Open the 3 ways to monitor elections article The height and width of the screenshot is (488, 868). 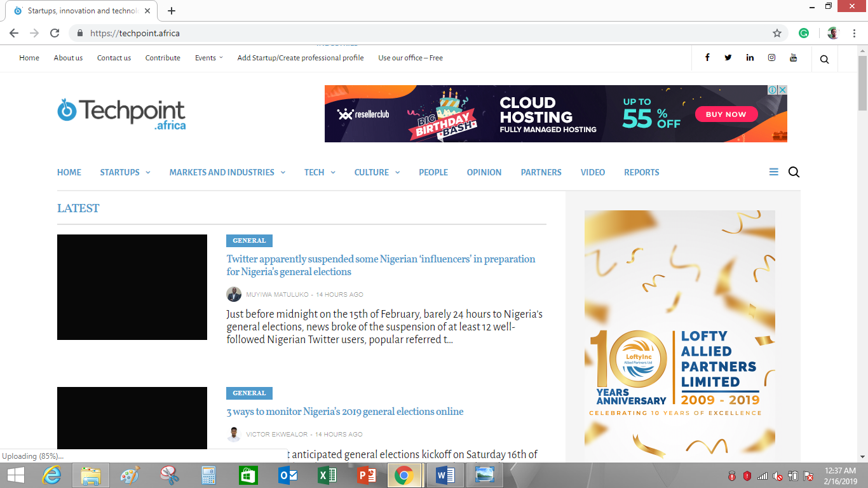tap(345, 412)
